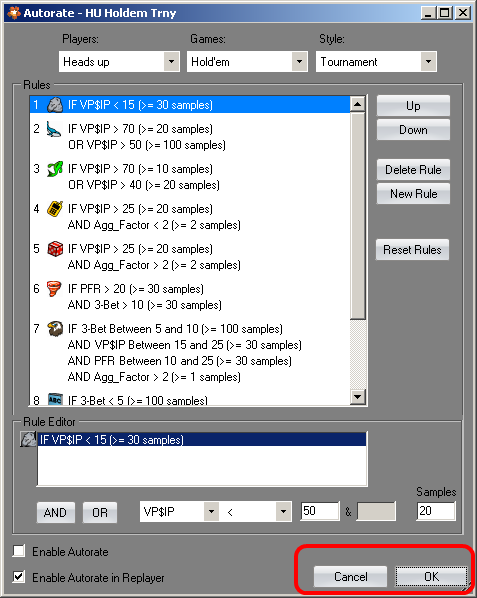Image resolution: width=477 pixels, height=598 pixels.
Task: Click the Delete Rule button
Action: point(413,169)
